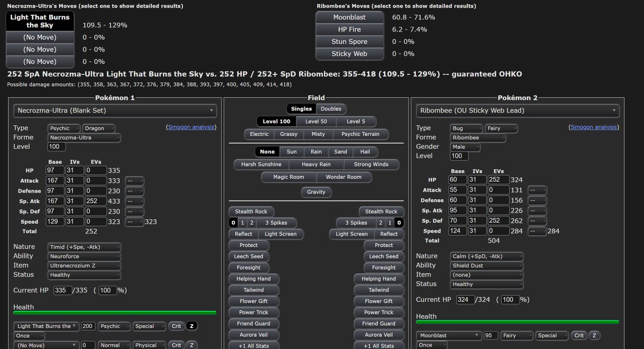Open Smogon analysis link for Necrozma-Ultra
Screen dimensions: 644x349
click(191, 127)
